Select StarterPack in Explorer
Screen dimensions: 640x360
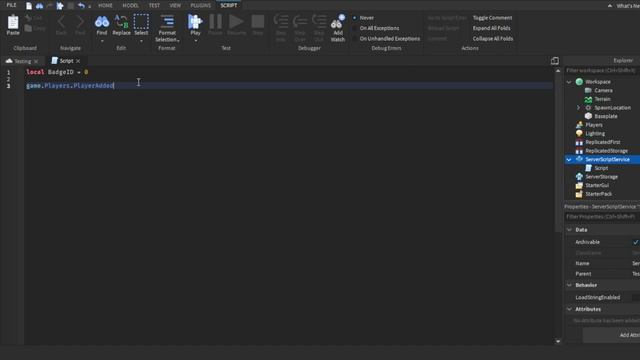pyautogui.click(x=598, y=194)
